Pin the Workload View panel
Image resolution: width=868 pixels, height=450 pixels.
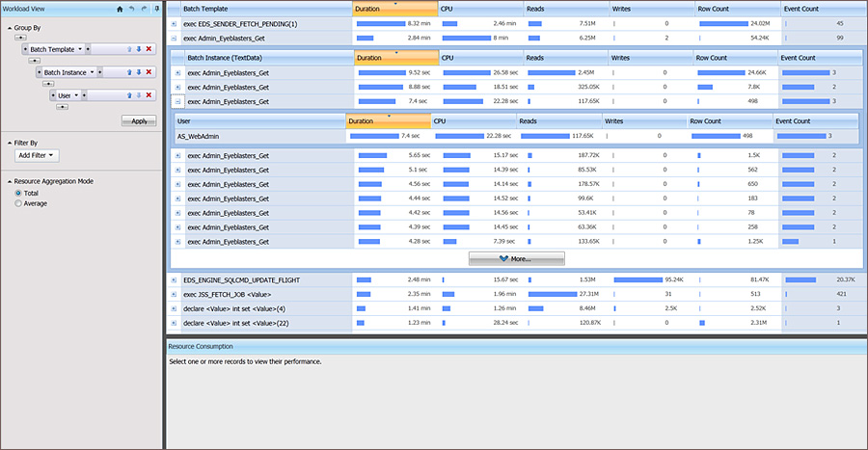156,9
